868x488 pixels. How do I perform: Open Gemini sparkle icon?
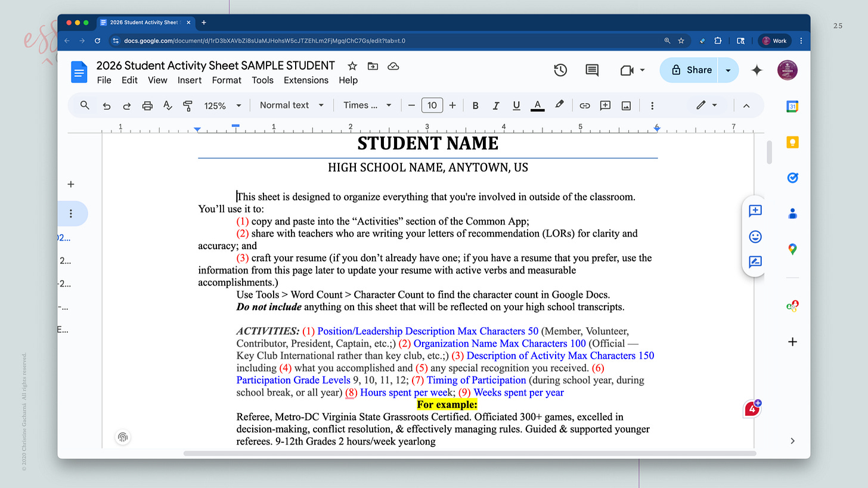coord(757,70)
